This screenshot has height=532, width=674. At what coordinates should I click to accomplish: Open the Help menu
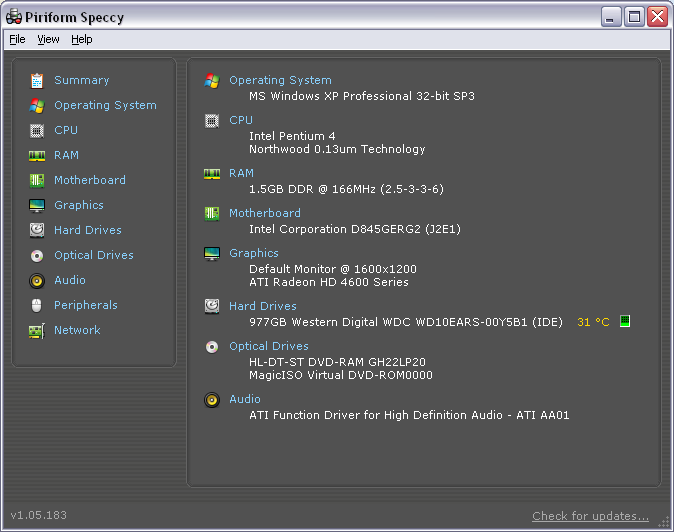coord(82,39)
